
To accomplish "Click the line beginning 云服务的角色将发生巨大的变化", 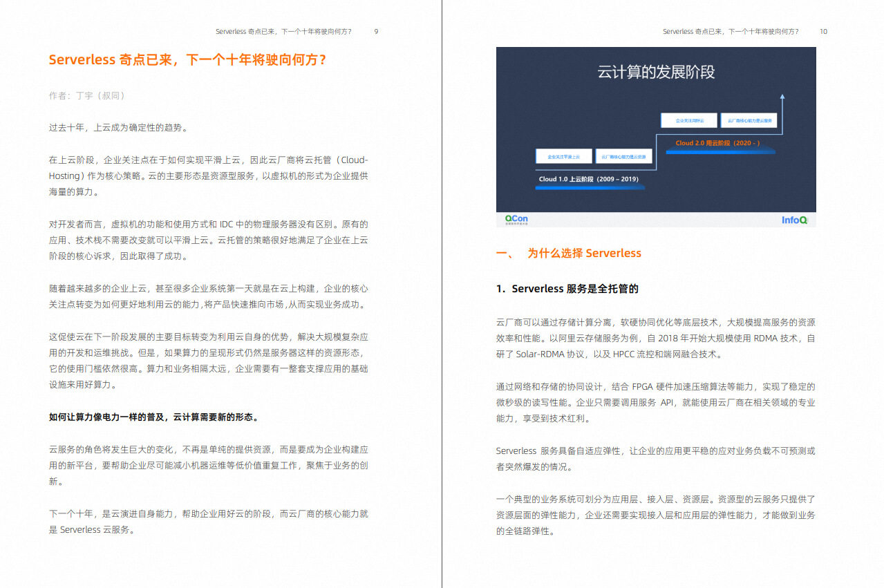I will point(208,449).
